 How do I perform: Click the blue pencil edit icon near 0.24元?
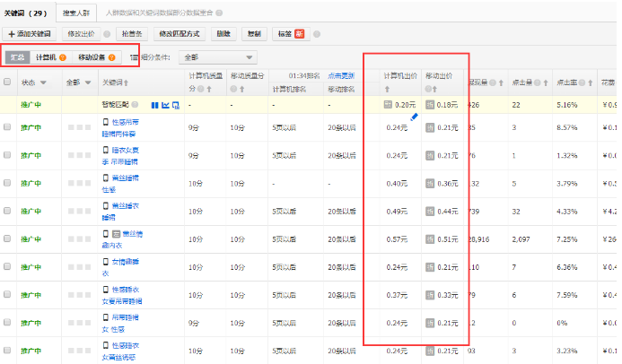point(414,117)
